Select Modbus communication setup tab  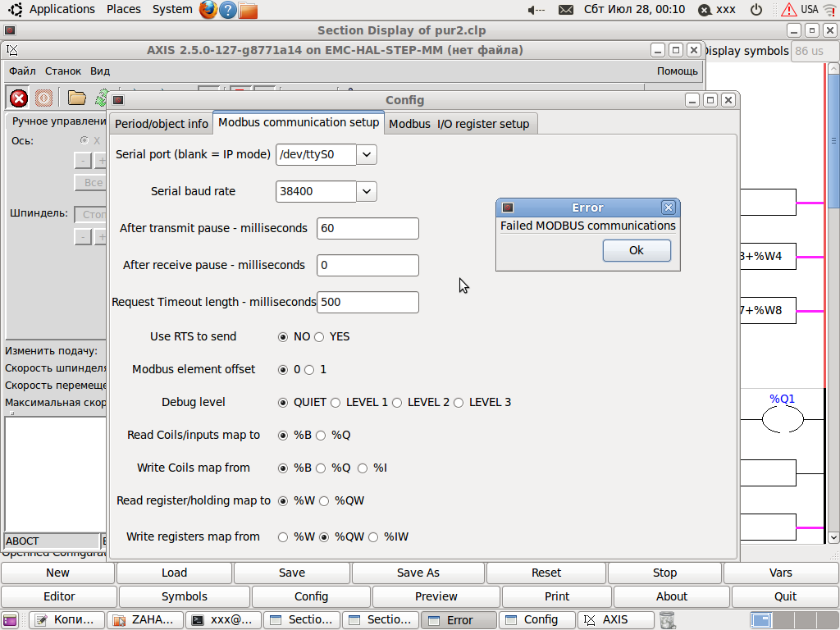[x=299, y=122]
